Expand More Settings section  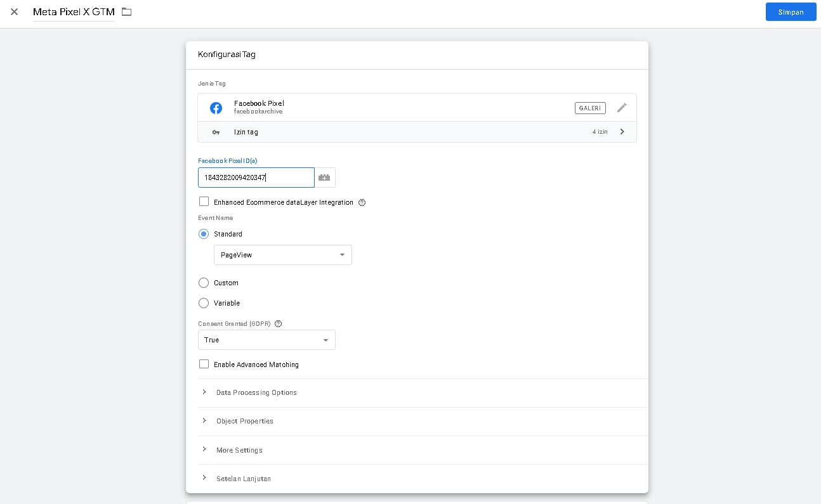click(423, 450)
